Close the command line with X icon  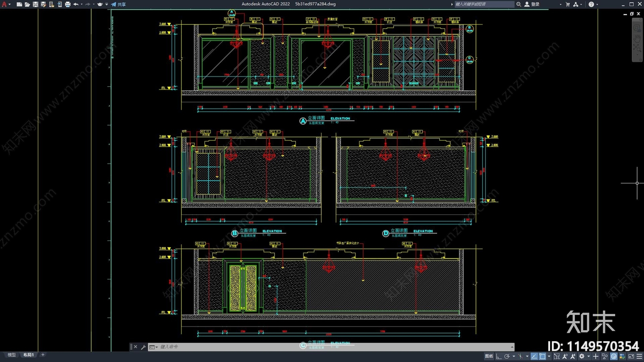136,347
